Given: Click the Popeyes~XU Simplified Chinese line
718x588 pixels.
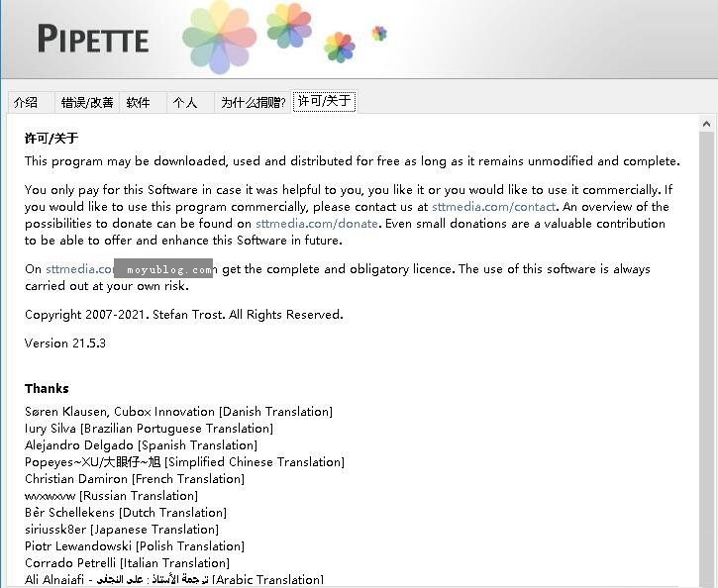Looking at the screenshot, I should click(184, 462).
